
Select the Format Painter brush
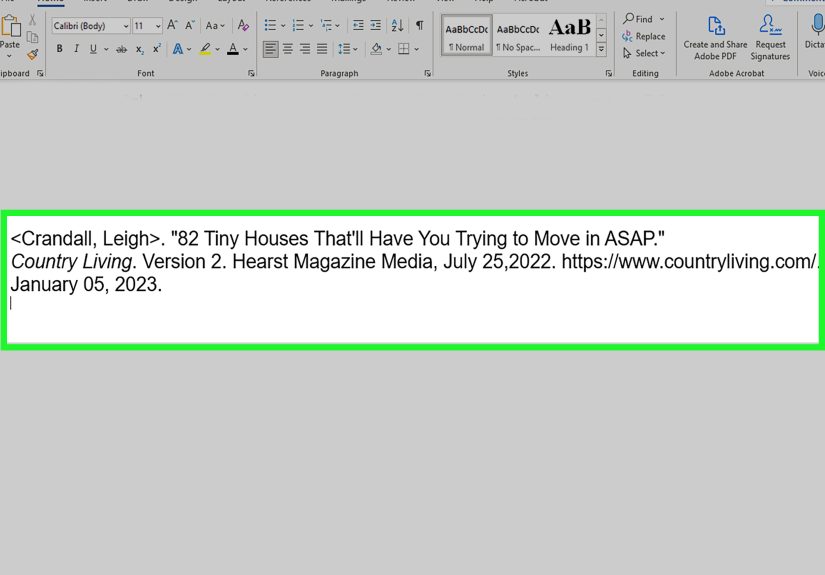point(33,54)
